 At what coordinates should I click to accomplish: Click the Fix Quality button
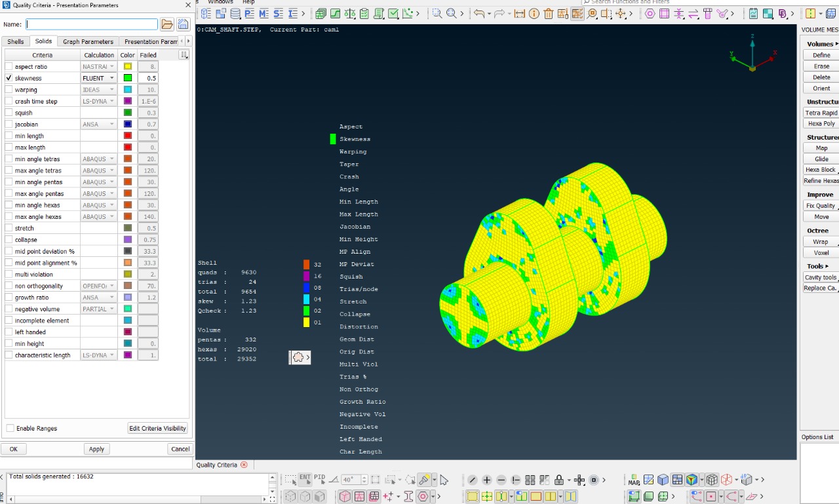click(x=821, y=206)
